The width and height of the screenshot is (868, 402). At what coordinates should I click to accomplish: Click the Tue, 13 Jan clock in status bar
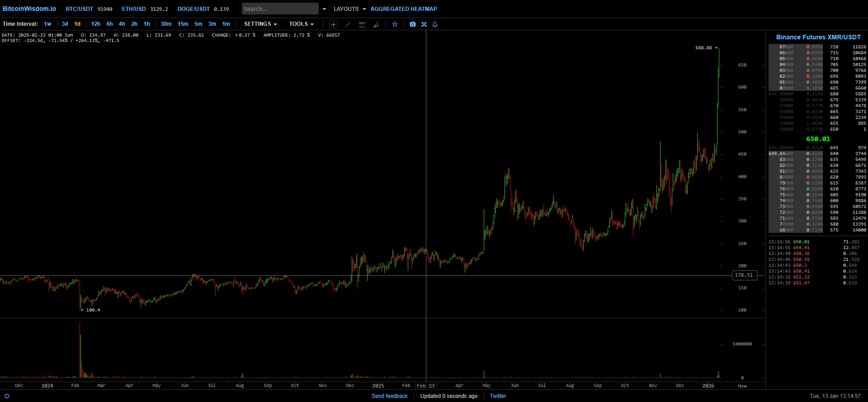[835, 396]
